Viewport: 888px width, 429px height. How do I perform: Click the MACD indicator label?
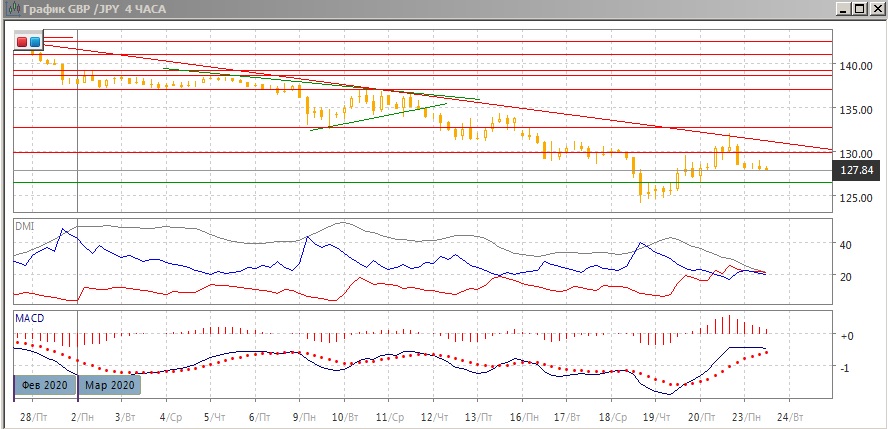[x=29, y=318]
